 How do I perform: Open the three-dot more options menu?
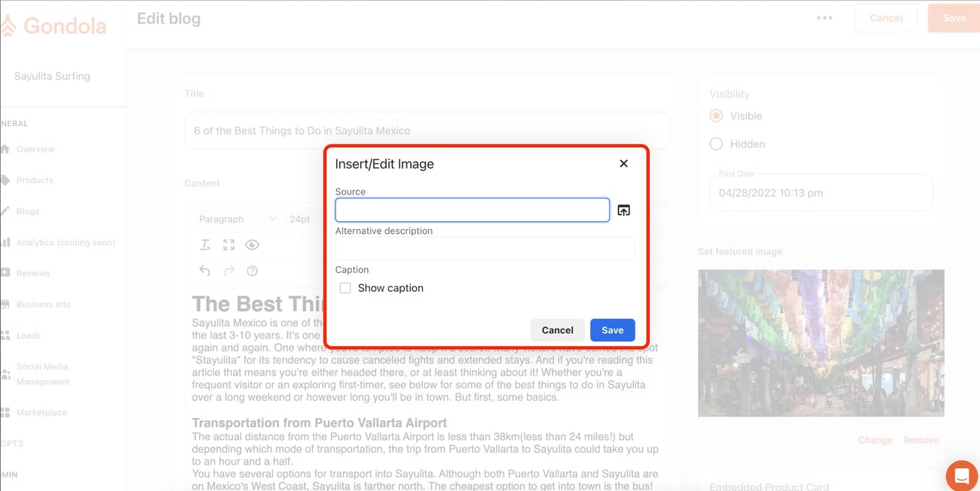tap(825, 18)
